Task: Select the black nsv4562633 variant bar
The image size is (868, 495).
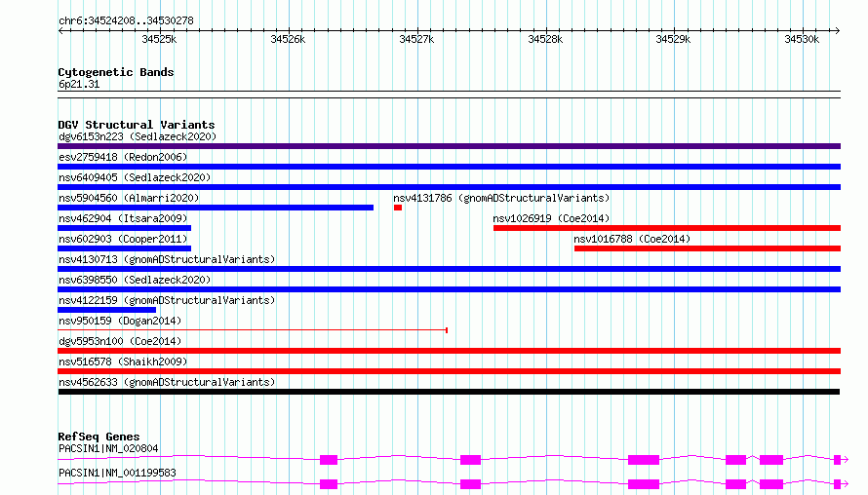Action: [449, 392]
